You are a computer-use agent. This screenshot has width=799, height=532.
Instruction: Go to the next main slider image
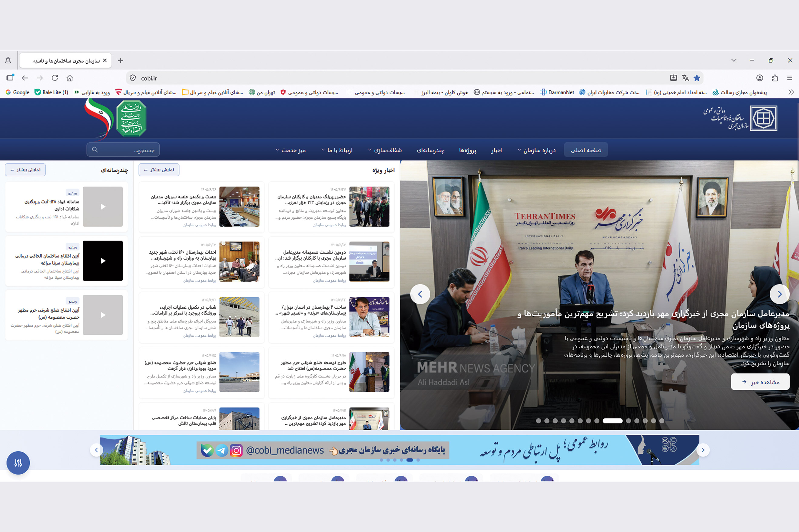[780, 294]
